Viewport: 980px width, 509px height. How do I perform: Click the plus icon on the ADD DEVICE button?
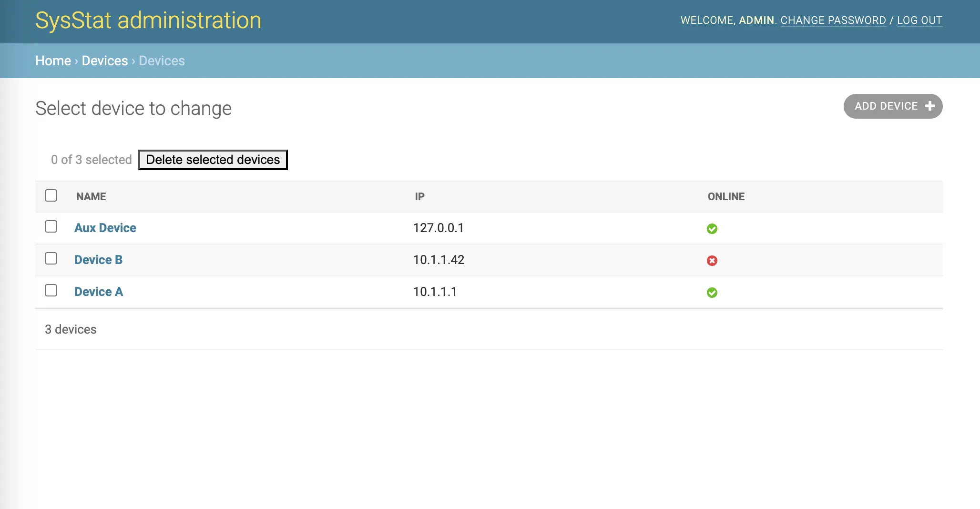(x=929, y=106)
